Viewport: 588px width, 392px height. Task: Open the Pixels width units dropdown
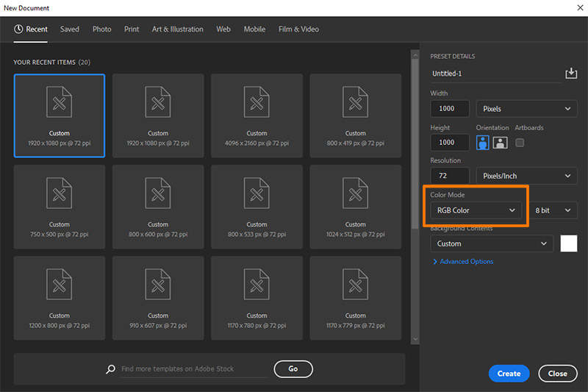[526, 109]
